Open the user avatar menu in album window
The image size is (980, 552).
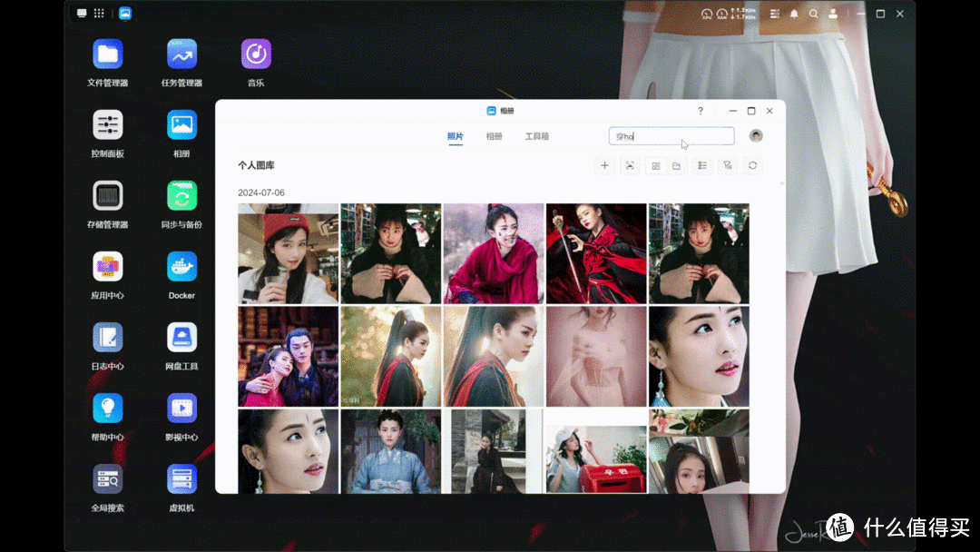(756, 136)
